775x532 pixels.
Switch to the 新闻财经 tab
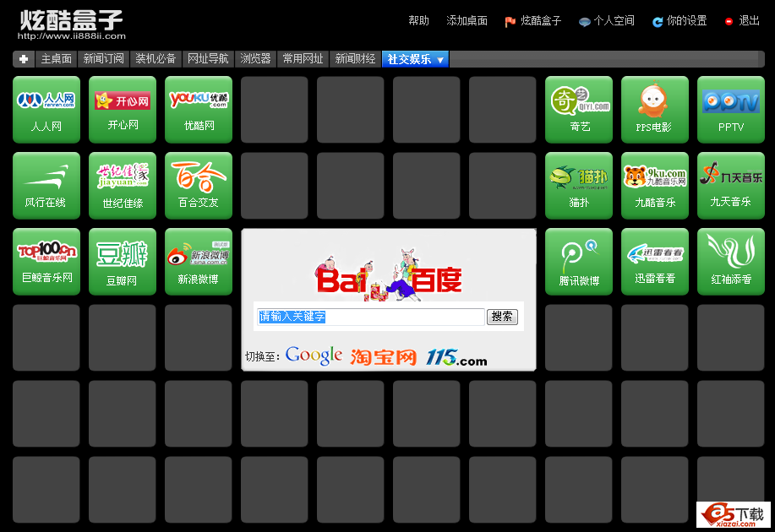(355, 59)
